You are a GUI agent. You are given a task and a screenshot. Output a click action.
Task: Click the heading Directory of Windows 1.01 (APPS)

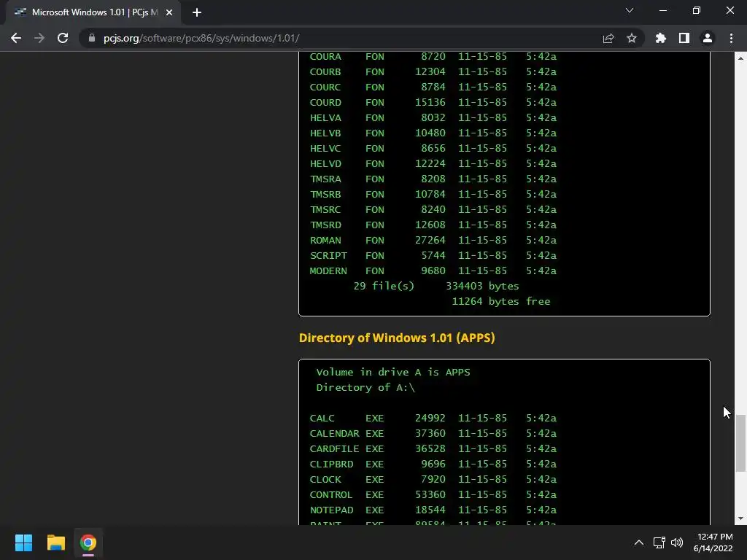[x=397, y=338]
